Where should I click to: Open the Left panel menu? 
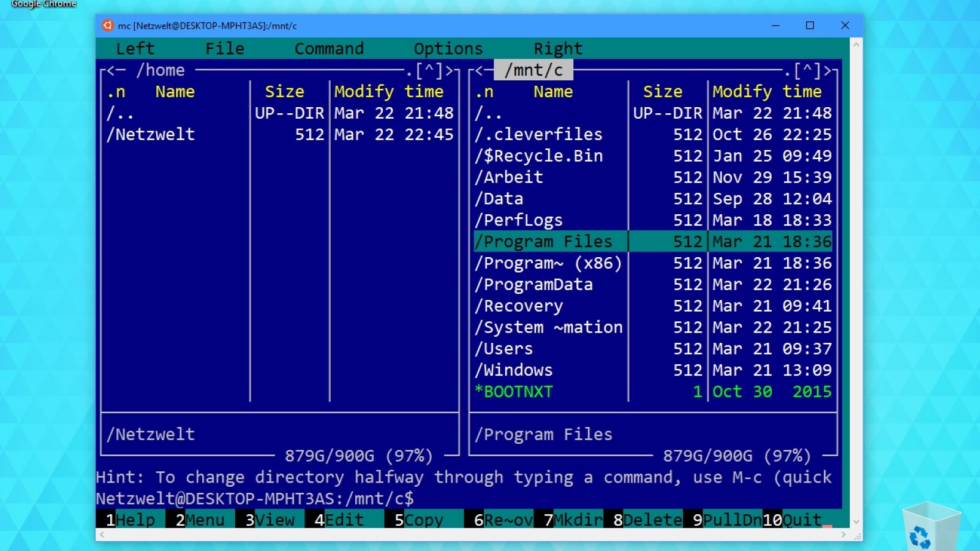click(134, 48)
